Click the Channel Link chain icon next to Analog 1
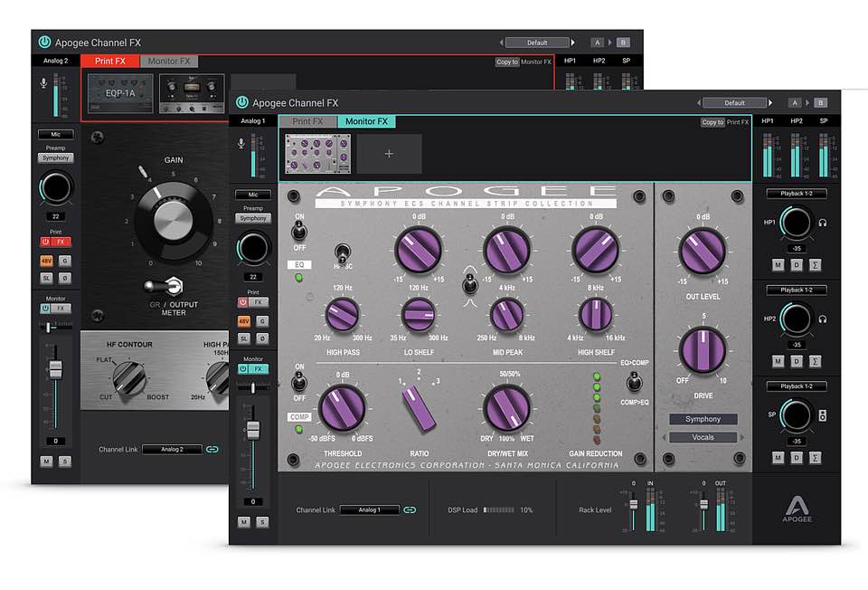 [410, 509]
